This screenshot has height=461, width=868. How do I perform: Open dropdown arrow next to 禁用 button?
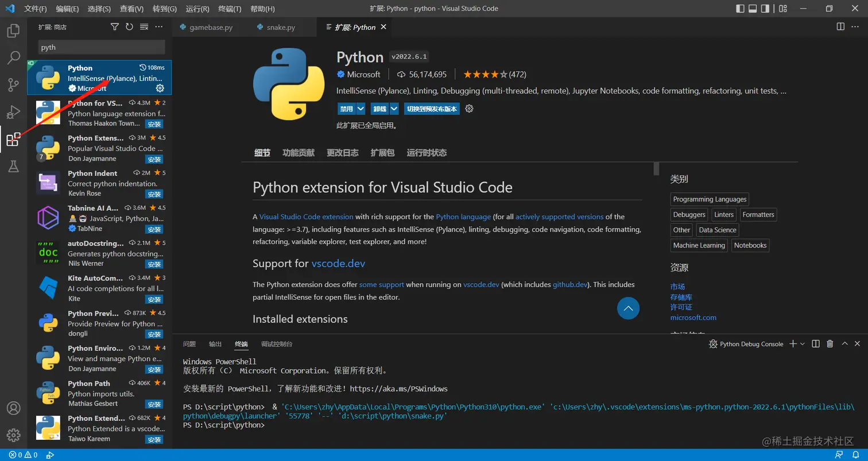point(361,109)
